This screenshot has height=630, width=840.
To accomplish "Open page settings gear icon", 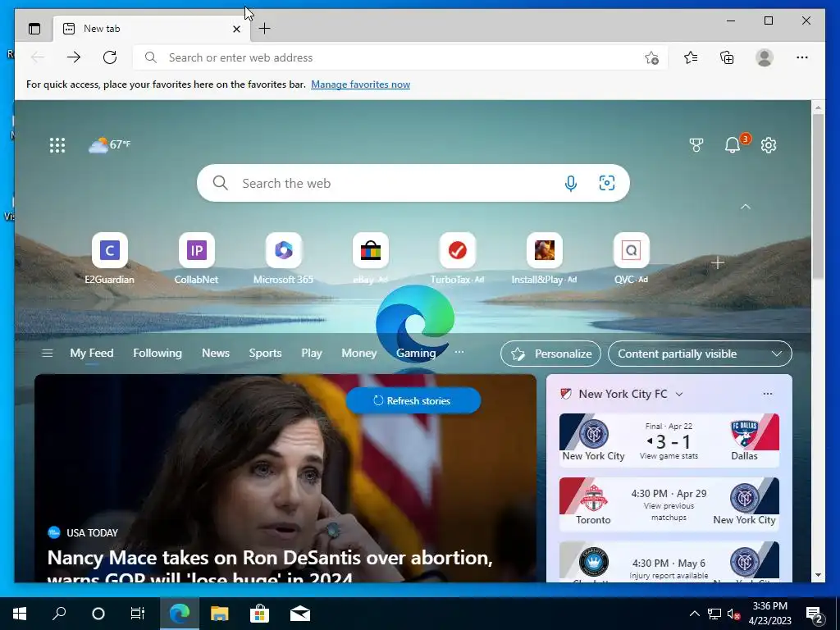I will click(x=769, y=144).
